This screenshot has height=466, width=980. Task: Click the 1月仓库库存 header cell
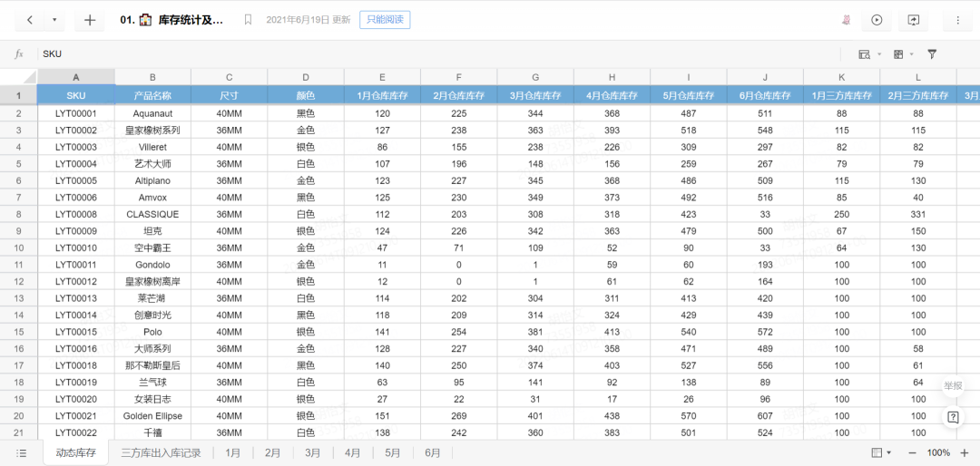383,95
